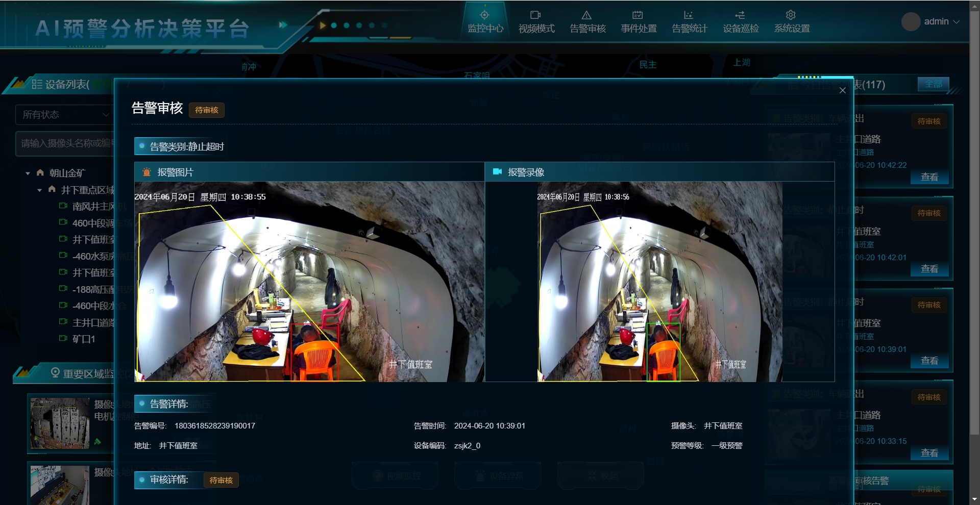Screen dimensions: 980x505
Task: Select 矿口1 camera in tree
Action: click(84, 339)
